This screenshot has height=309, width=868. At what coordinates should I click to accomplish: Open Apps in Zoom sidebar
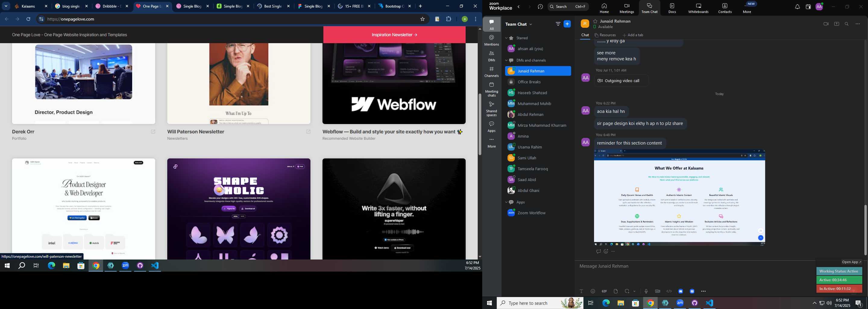[492, 126]
